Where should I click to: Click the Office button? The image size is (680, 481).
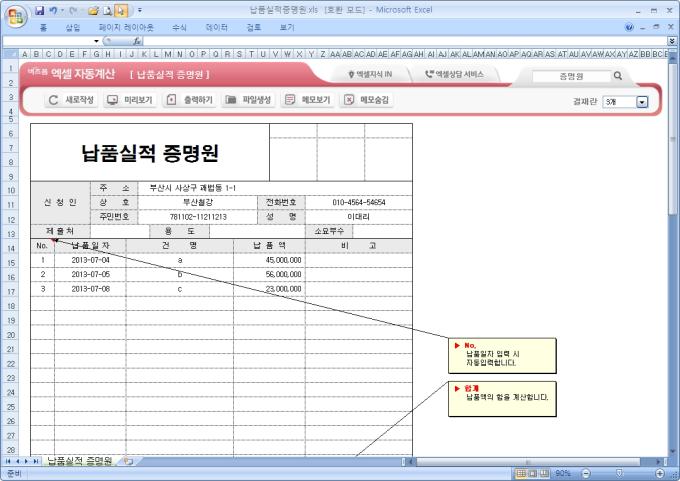pyautogui.click(x=15, y=16)
